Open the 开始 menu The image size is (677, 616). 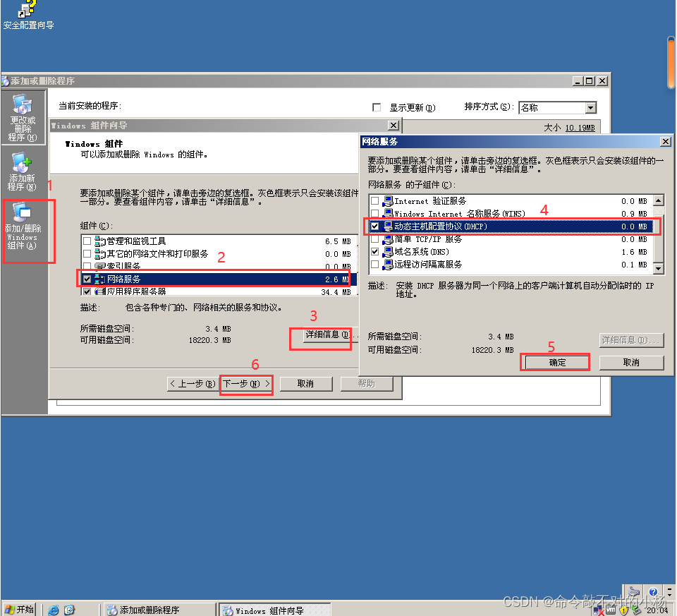tap(19, 610)
